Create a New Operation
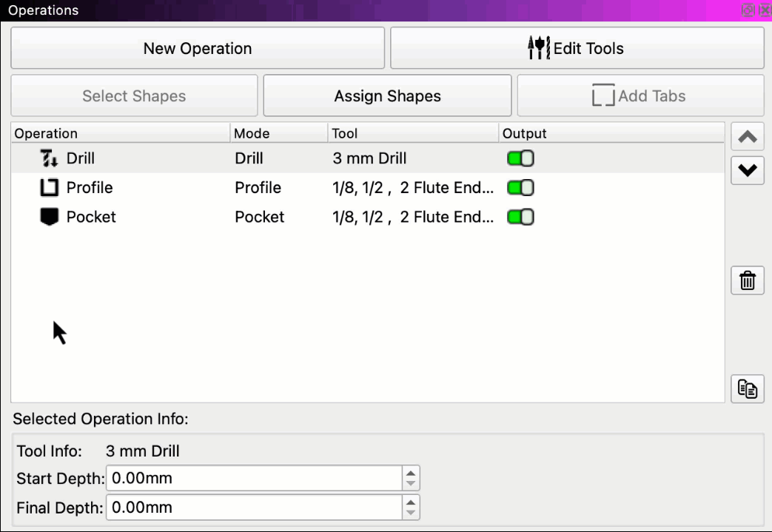Screen dimensions: 772x532 [198, 49]
